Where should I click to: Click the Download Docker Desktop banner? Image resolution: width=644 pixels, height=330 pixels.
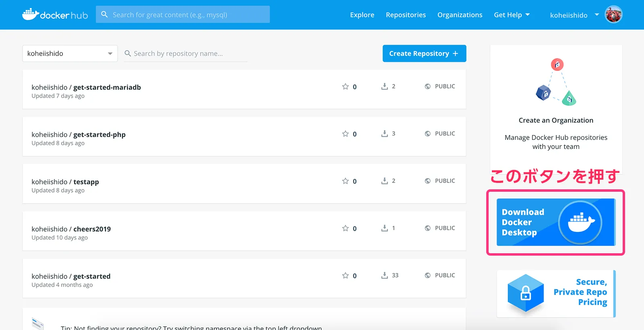coord(556,222)
